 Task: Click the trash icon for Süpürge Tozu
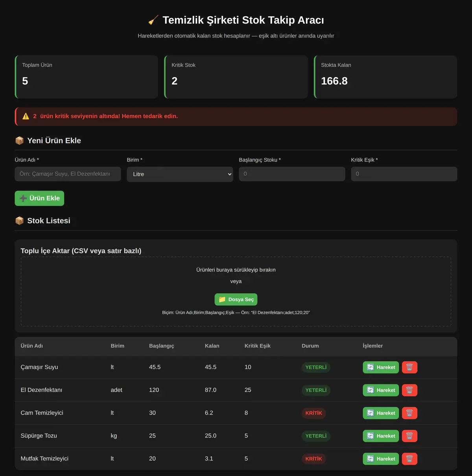pos(409,436)
